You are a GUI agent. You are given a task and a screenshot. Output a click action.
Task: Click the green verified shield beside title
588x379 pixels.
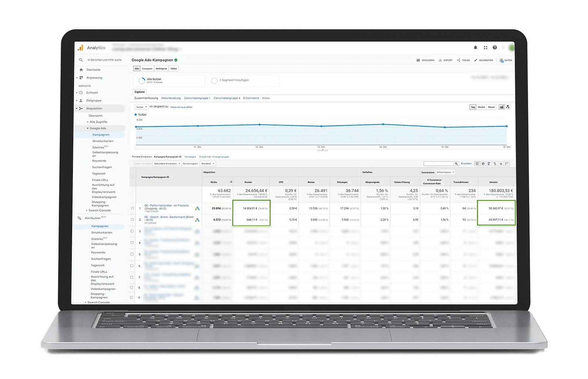pyautogui.click(x=176, y=60)
